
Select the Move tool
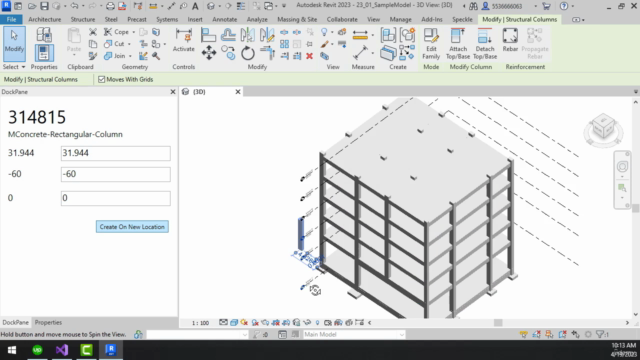click(x=209, y=53)
